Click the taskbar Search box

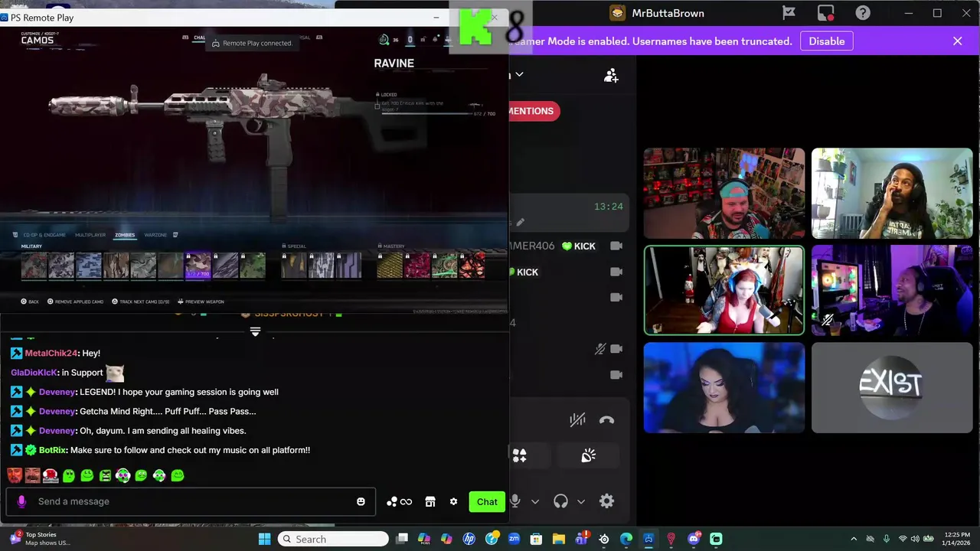click(333, 539)
